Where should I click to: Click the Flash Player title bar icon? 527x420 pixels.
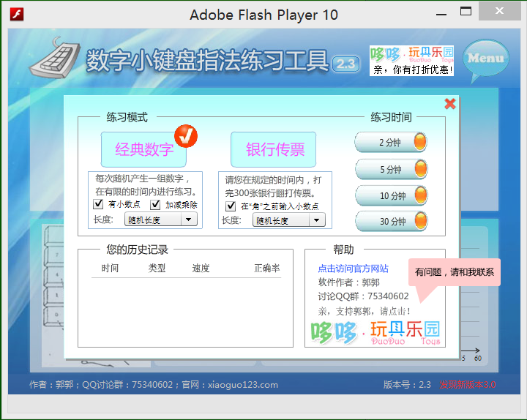pyautogui.click(x=17, y=15)
